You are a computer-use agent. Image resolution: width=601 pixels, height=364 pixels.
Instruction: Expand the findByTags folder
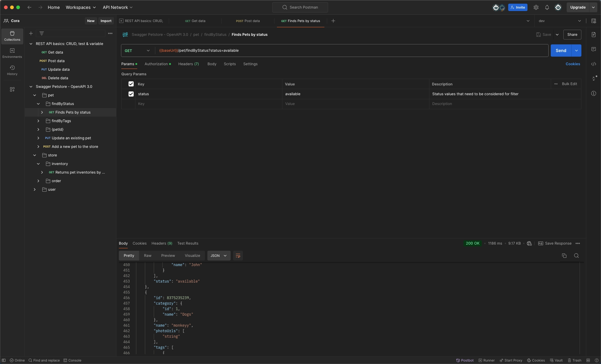click(x=38, y=121)
